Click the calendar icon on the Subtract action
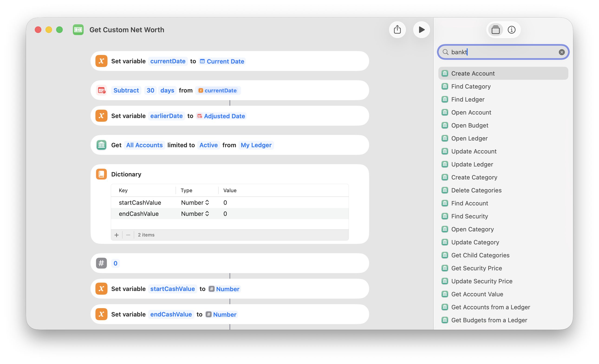 [101, 90]
